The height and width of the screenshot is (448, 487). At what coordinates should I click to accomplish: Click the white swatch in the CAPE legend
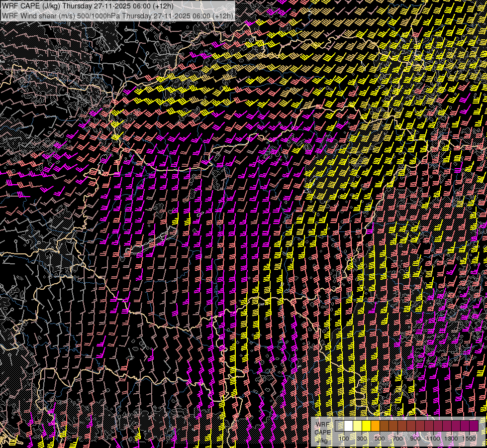[349, 426]
